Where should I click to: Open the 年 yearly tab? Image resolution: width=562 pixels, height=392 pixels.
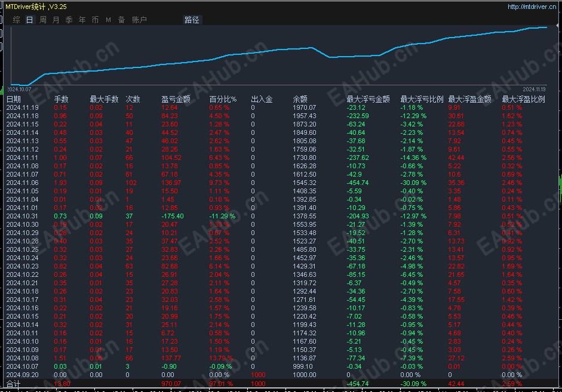[x=82, y=20]
